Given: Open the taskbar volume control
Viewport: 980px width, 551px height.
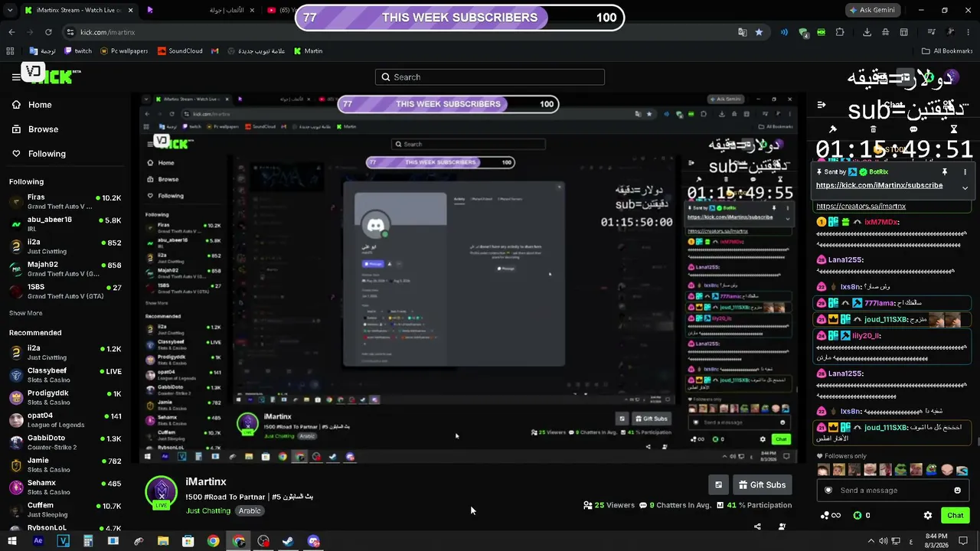Looking at the screenshot, I should tap(884, 541).
